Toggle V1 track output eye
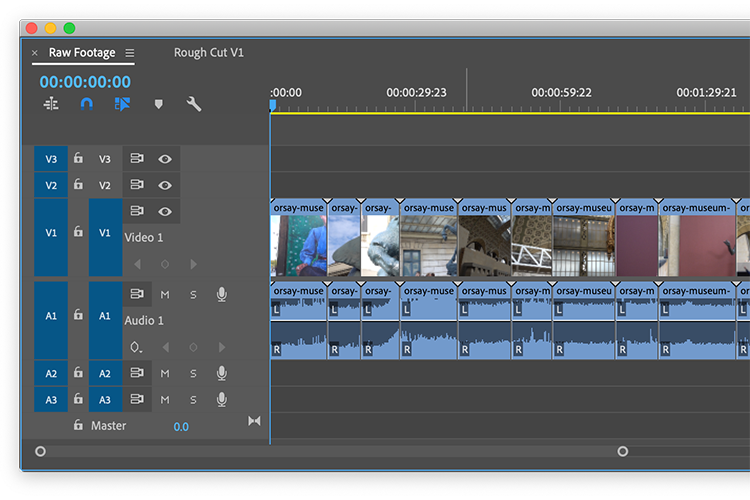 (165, 211)
